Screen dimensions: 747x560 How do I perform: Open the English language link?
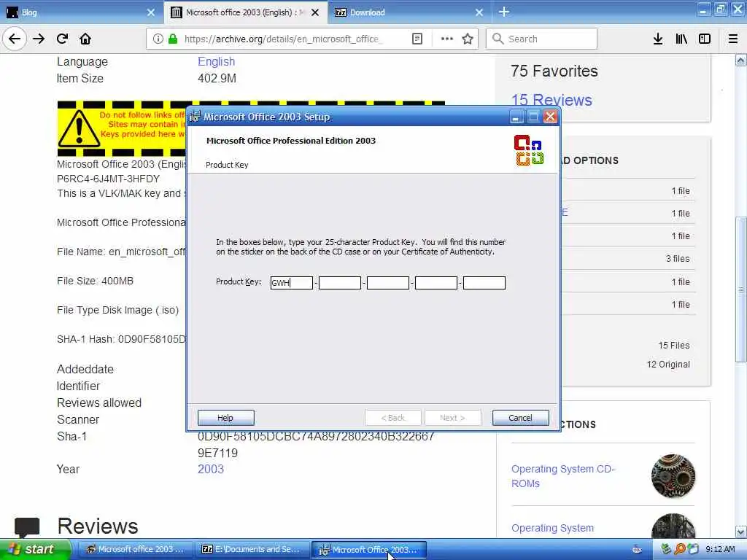coord(216,61)
